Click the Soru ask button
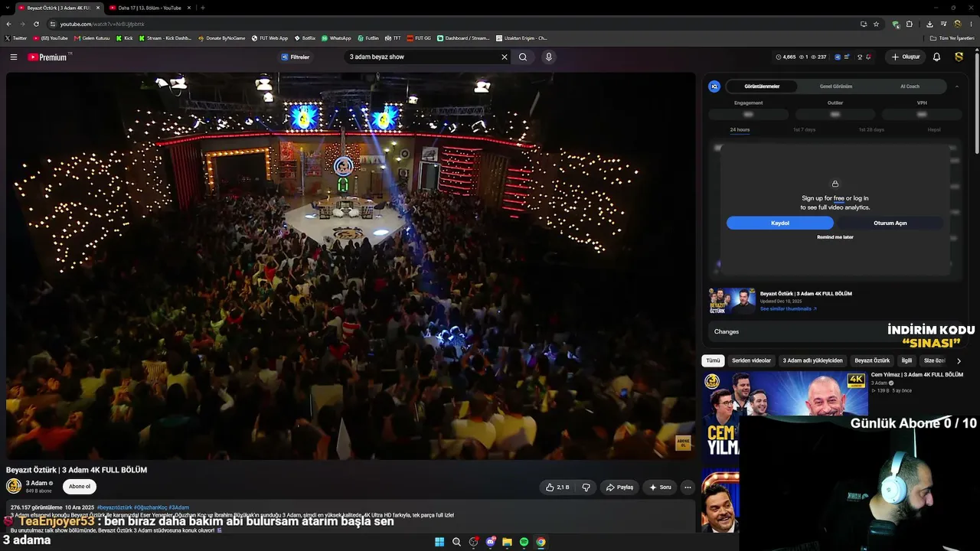This screenshot has height=551, width=980. pos(660,487)
